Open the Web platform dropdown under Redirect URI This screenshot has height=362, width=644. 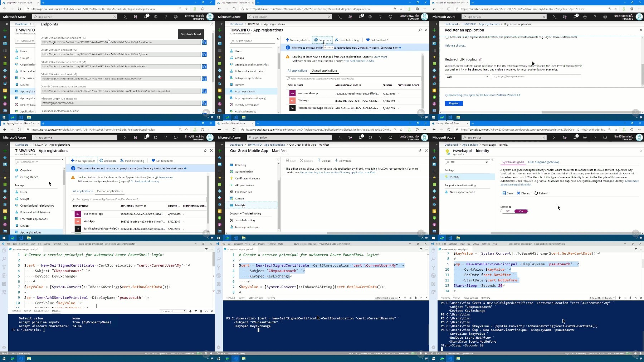(467, 77)
